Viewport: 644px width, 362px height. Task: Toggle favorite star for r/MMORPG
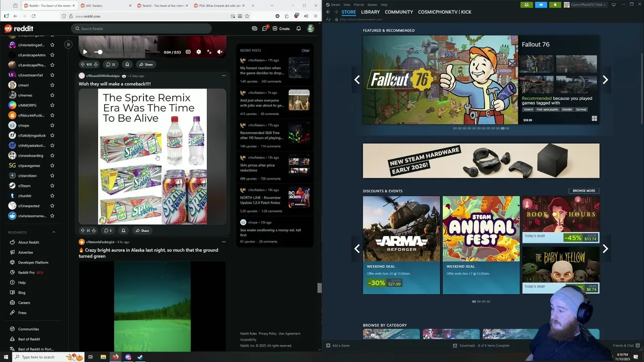pyautogui.click(x=52, y=105)
